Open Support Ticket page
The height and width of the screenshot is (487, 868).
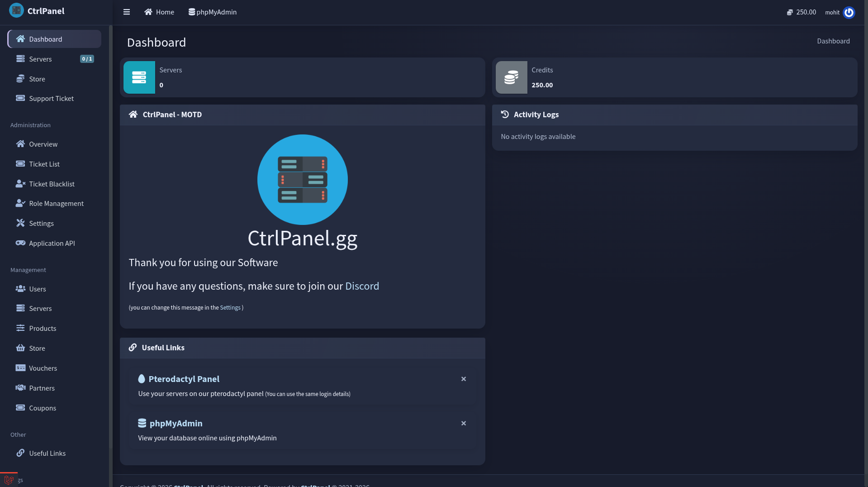(x=54, y=98)
